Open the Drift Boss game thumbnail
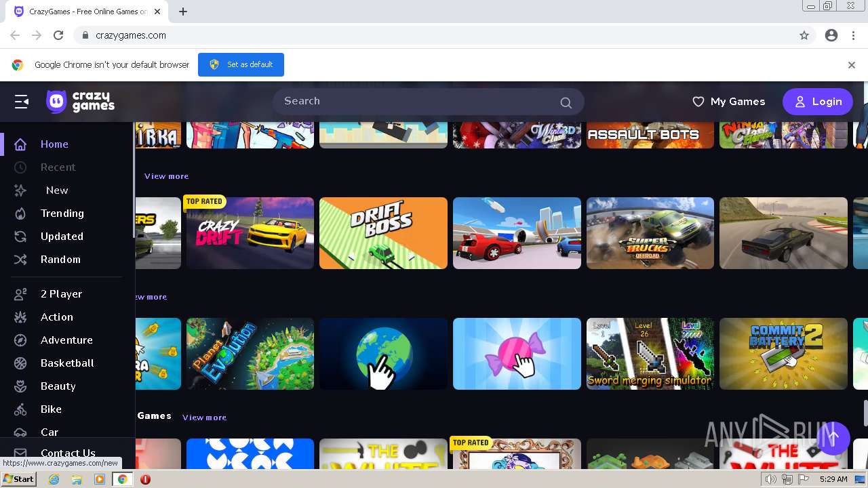 383,233
